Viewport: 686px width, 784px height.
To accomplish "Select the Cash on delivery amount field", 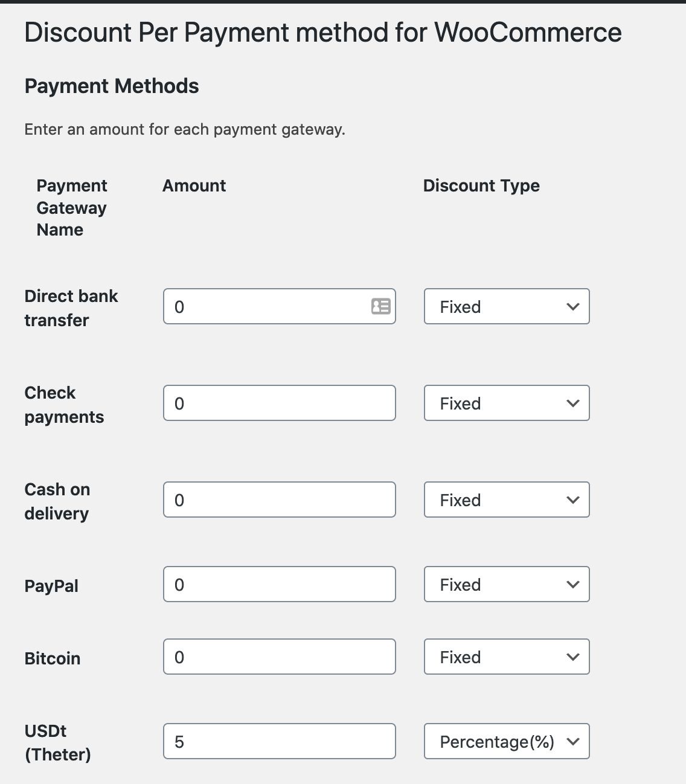I will click(279, 500).
